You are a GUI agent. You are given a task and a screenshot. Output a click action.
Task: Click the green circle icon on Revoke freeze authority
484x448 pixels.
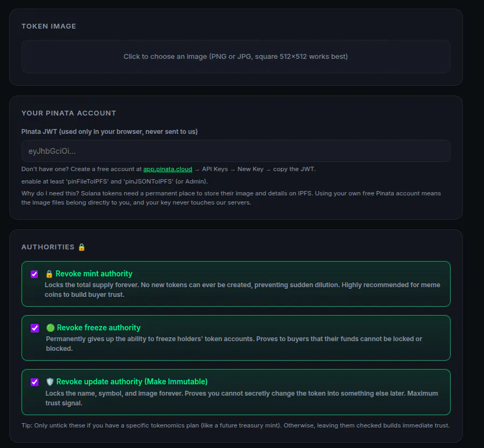point(50,328)
